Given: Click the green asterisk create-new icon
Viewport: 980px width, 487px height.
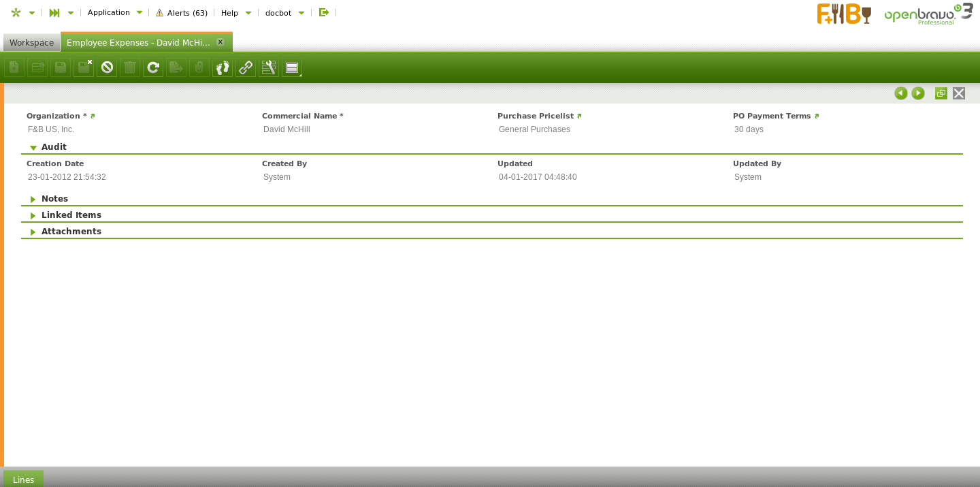Looking at the screenshot, I should coord(16,12).
